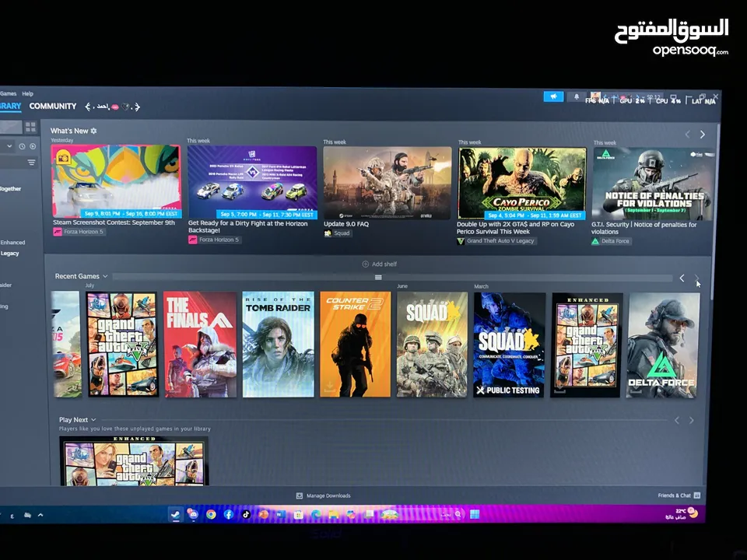Advance Play Next shelf right arrow
The image size is (747, 560).
691,421
